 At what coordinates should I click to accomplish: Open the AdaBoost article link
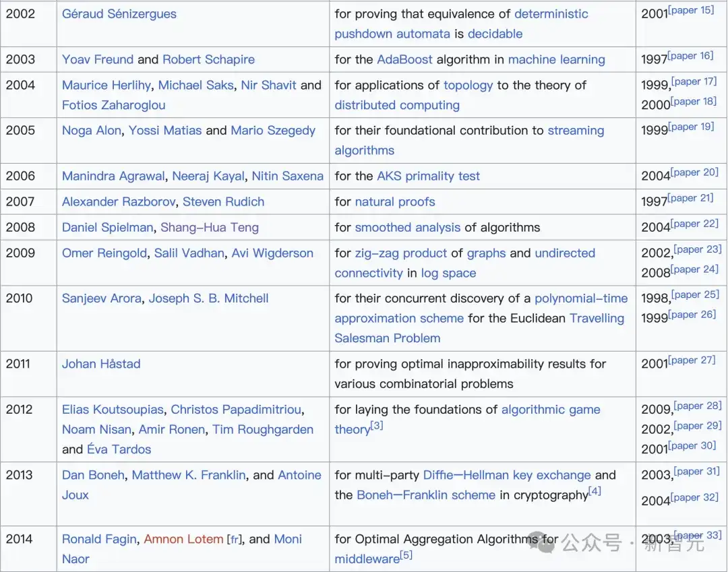click(404, 59)
